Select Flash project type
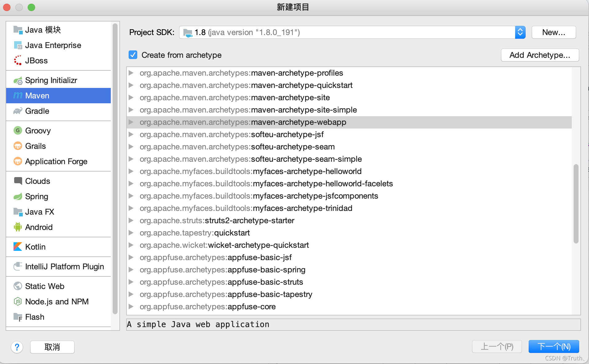 point(58,317)
